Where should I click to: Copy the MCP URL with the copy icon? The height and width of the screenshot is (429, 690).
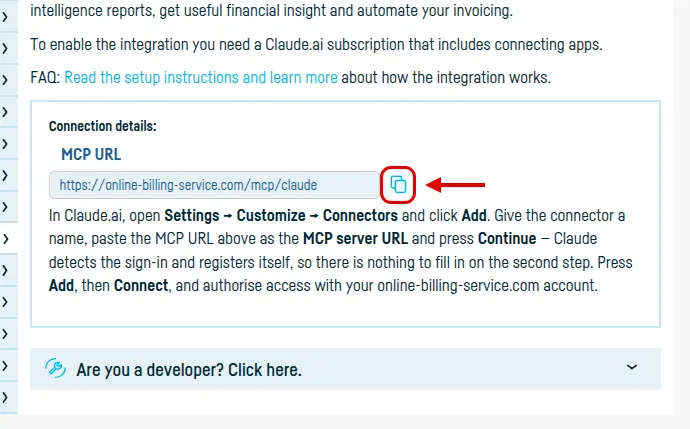click(x=398, y=185)
